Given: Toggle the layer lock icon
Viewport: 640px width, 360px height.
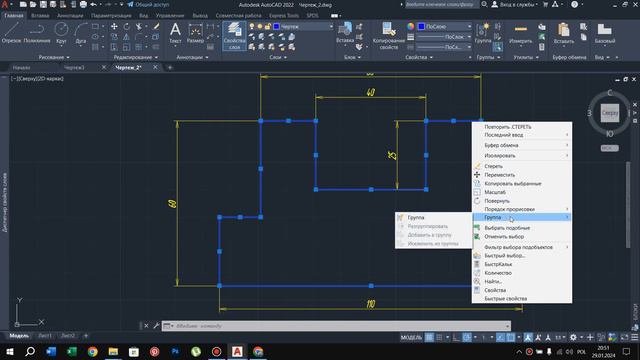Looking at the screenshot, I should 267,27.
